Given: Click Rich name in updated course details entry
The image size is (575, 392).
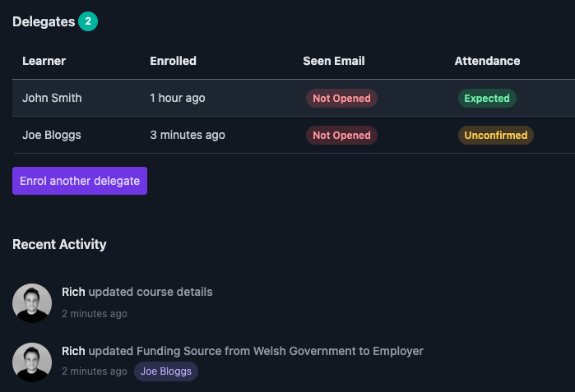Looking at the screenshot, I should click(73, 292).
